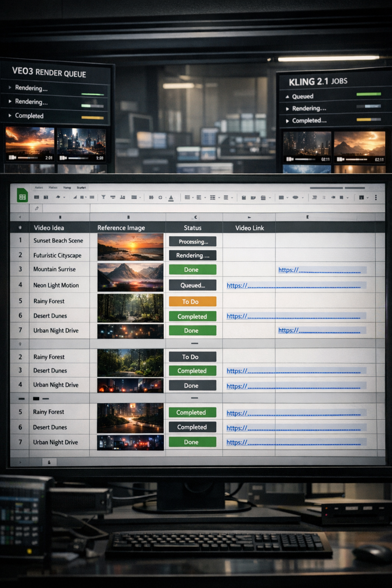Click the Sunset Beach Scene reference image thumbnail
Viewport: 392px width, 588px height.
click(x=130, y=247)
